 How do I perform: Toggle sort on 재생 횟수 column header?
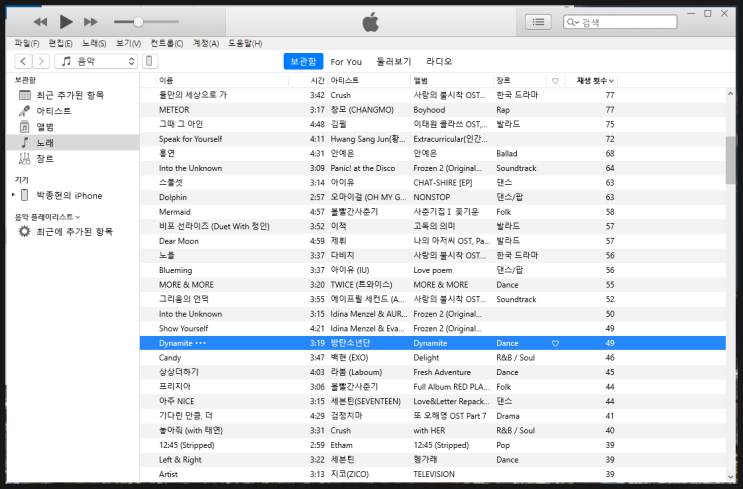click(x=592, y=81)
